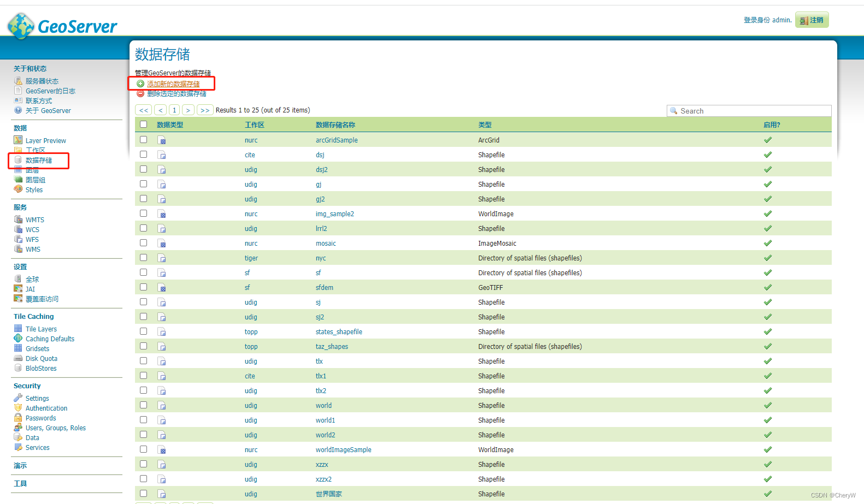Click the enabled checkmark for sfdem row

point(768,287)
